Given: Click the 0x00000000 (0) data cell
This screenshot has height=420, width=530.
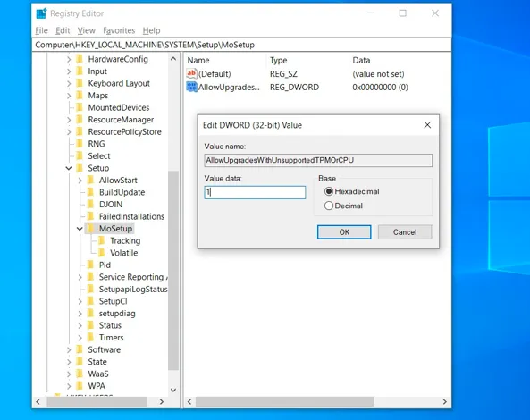Looking at the screenshot, I should 380,88.
